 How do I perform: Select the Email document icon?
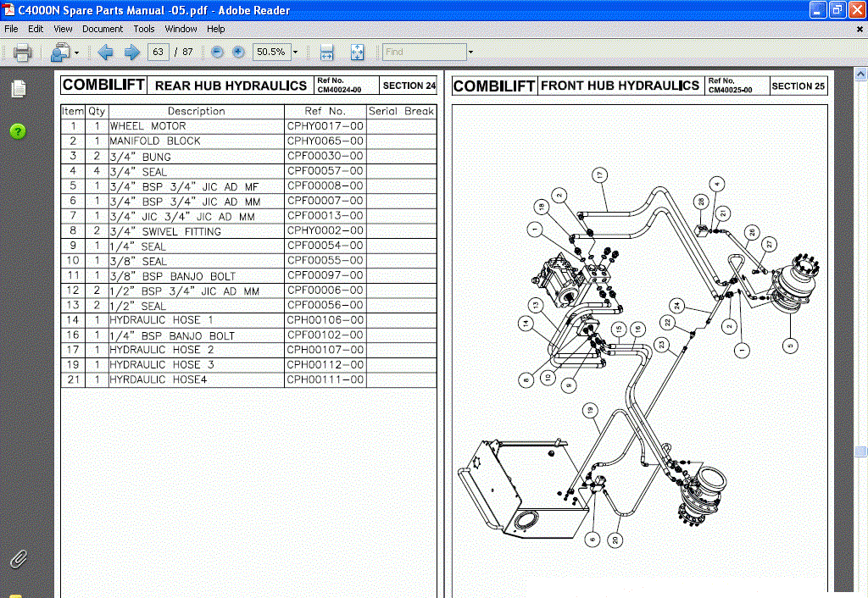(59, 52)
